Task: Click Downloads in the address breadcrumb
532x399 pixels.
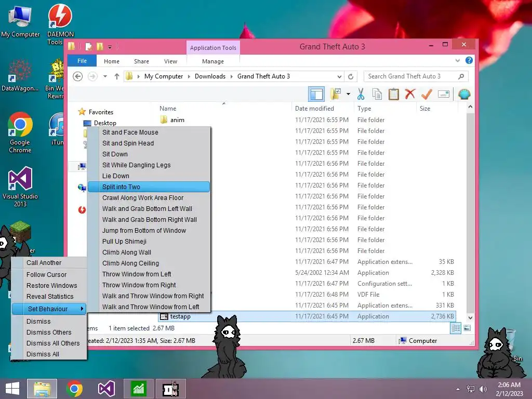Action: [x=210, y=76]
